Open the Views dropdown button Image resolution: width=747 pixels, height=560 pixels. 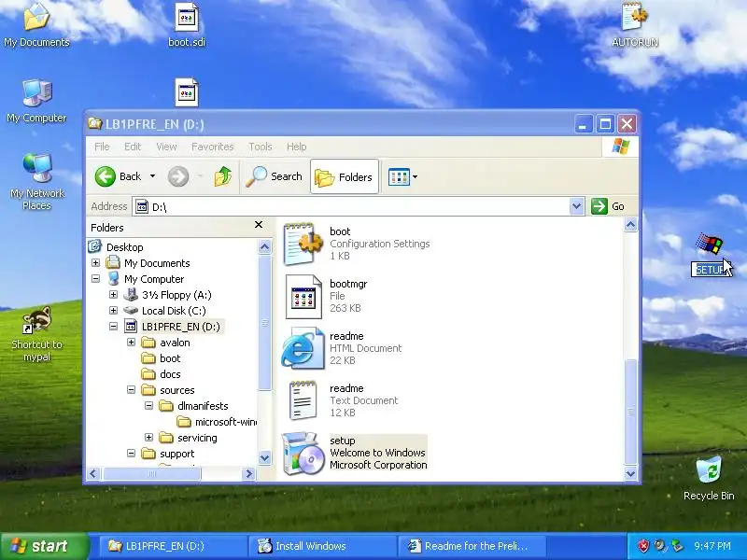pos(402,176)
